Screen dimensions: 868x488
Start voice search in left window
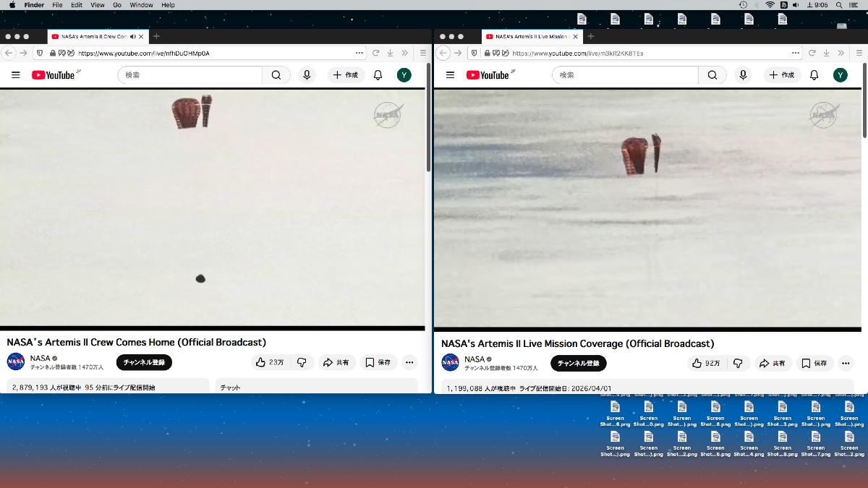click(x=307, y=75)
